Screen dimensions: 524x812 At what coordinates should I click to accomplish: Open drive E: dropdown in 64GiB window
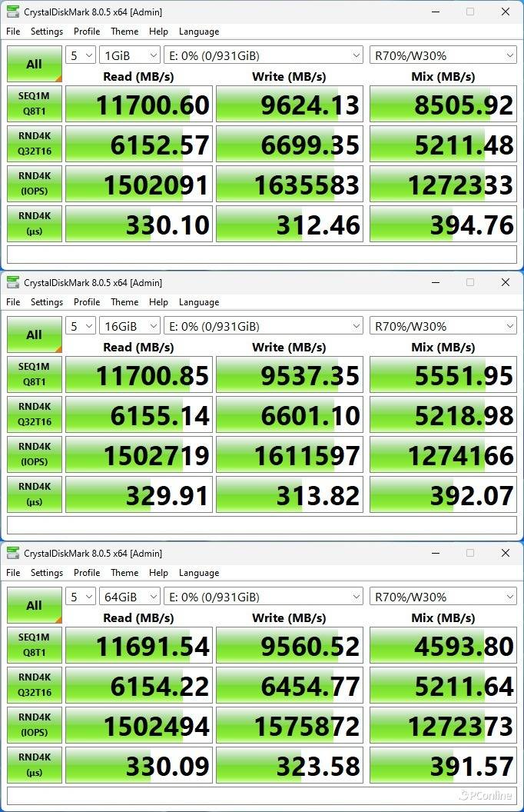point(264,597)
